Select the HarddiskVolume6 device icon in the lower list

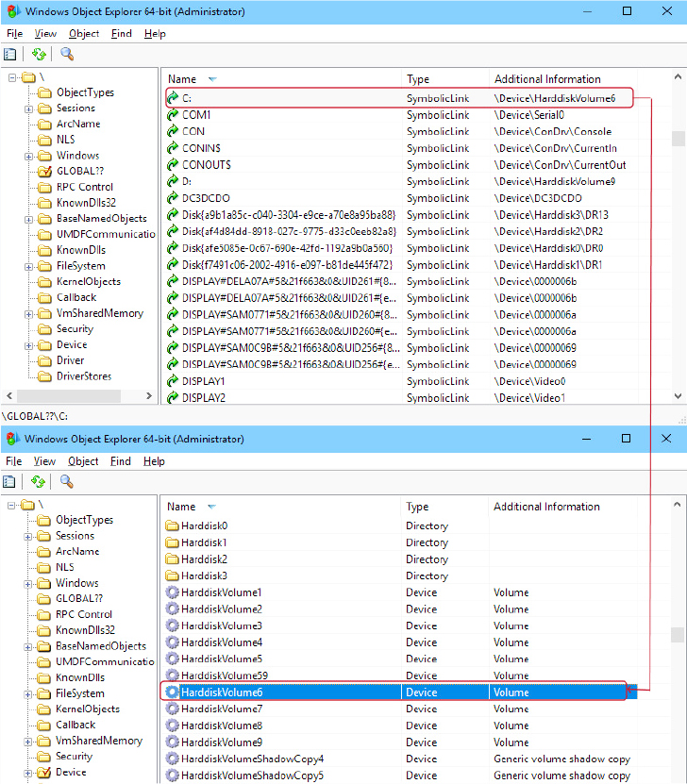172,692
